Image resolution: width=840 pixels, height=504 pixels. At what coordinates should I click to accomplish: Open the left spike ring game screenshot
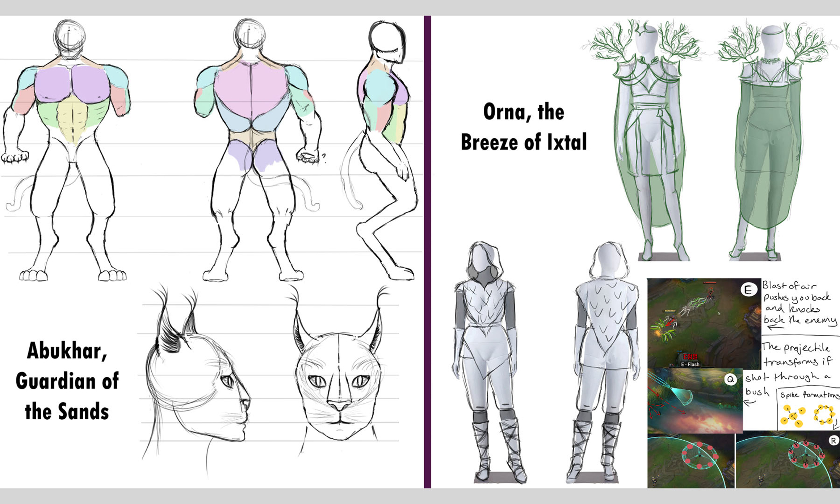point(691,461)
